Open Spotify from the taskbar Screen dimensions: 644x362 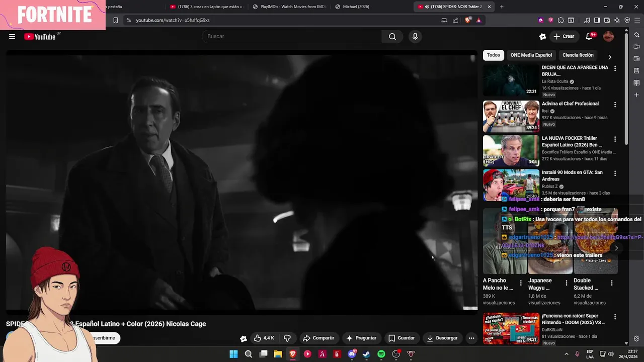coord(381,354)
